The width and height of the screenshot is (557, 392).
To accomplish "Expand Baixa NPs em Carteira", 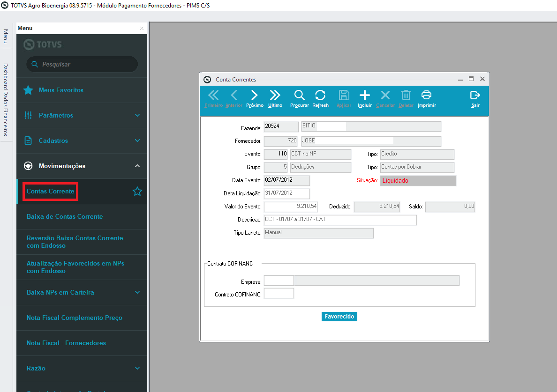I will click(x=137, y=292).
